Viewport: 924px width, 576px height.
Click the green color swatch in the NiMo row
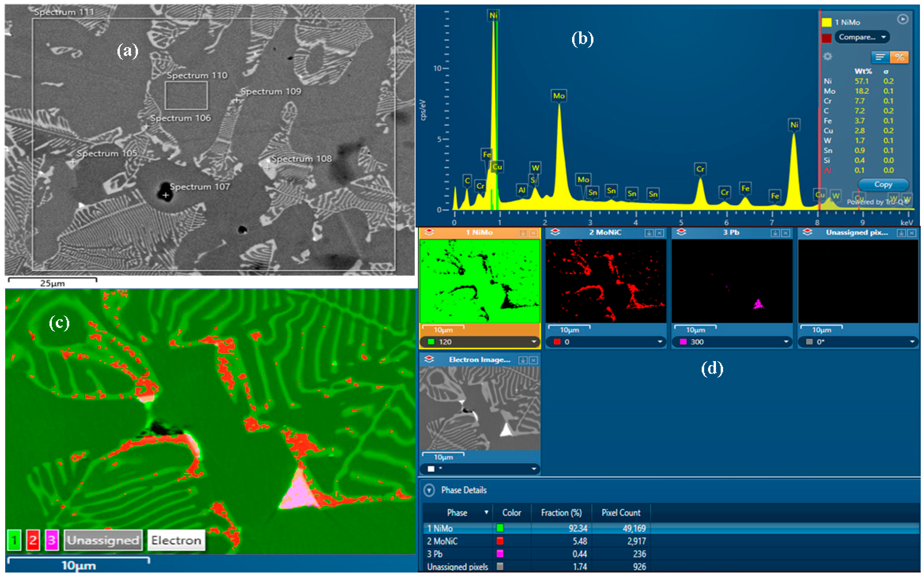(x=500, y=528)
